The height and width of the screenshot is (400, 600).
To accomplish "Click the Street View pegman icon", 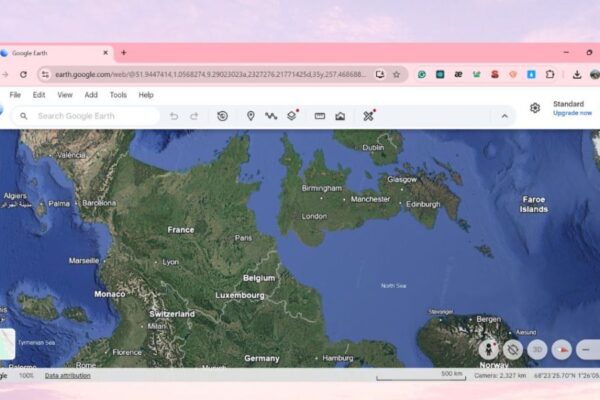I will [x=488, y=349].
